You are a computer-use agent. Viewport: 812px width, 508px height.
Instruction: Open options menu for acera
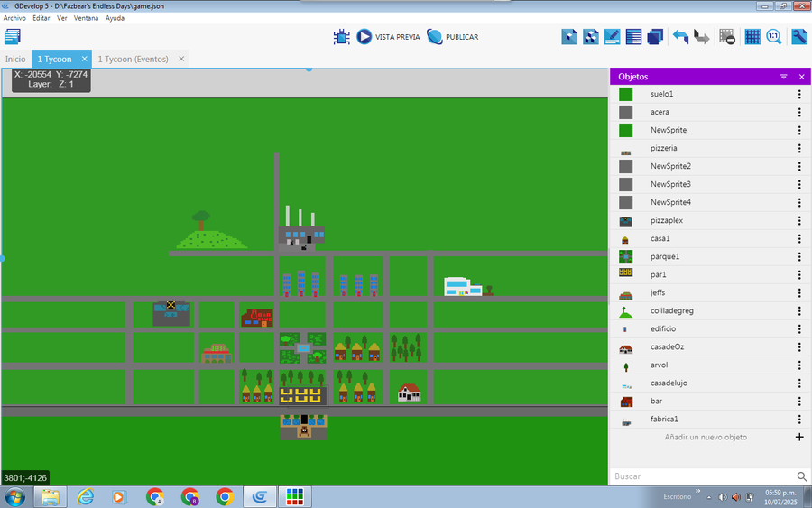tap(799, 112)
